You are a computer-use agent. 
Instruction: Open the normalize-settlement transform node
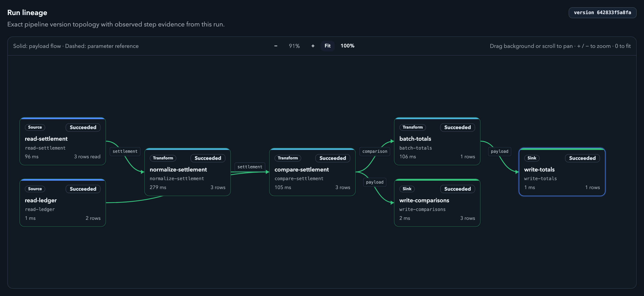pos(187,172)
